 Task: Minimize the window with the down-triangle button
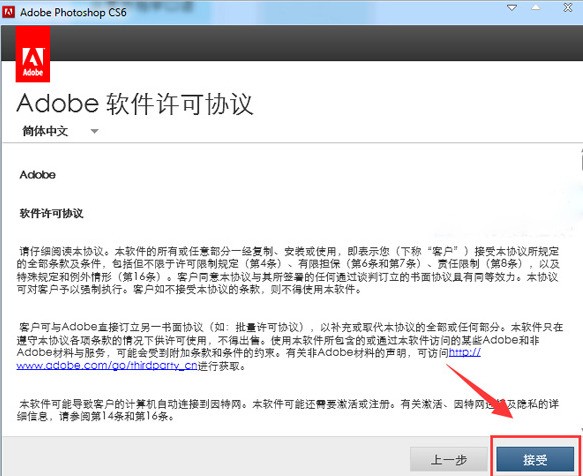(x=512, y=7)
